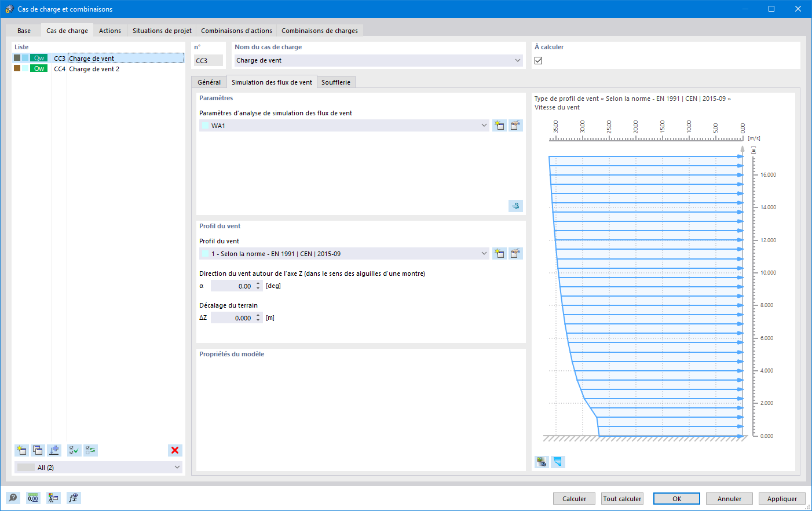Viewport: 812px width, 511px height.
Task: Edit wind simulation analysis settings WA1
Action: pos(515,125)
